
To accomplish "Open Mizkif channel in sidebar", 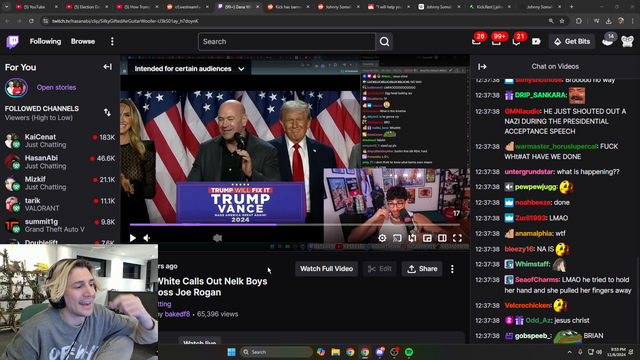I will (x=60, y=183).
